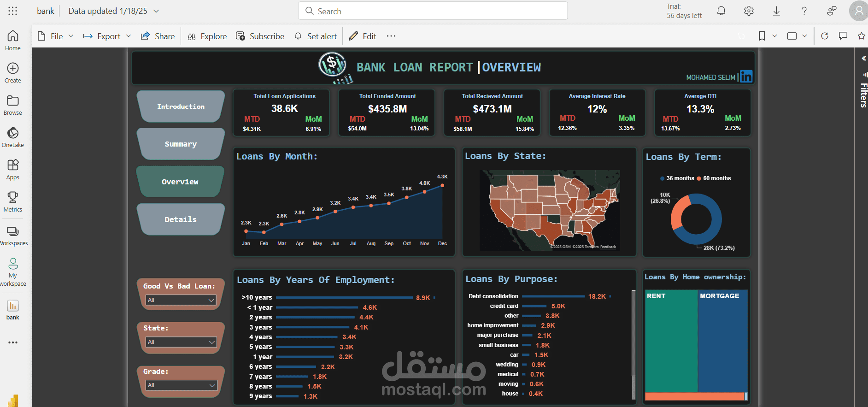This screenshot has width=868, height=407.
Task: Click the view rectangle icon
Action: tap(792, 36)
